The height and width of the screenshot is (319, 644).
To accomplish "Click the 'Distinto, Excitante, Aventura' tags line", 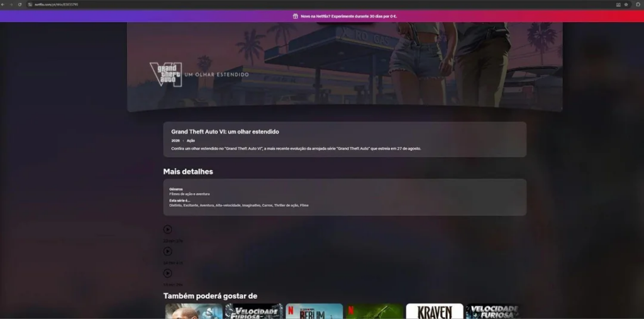I will tap(238, 205).
